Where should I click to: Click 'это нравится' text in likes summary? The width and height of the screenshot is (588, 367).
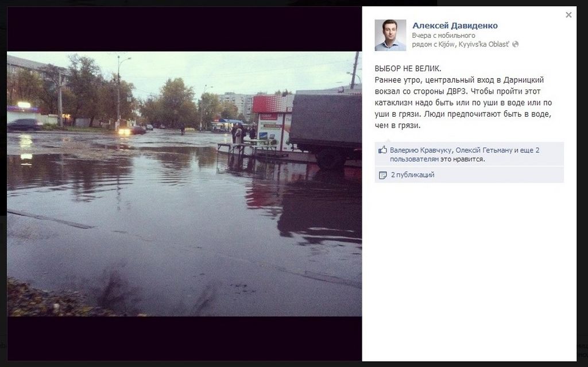462,159
